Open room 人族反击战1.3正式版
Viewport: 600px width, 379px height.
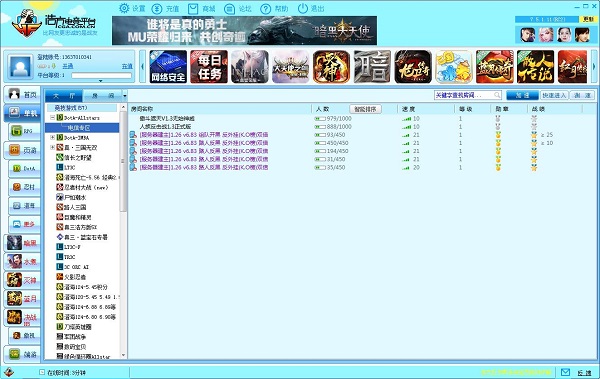coord(165,126)
